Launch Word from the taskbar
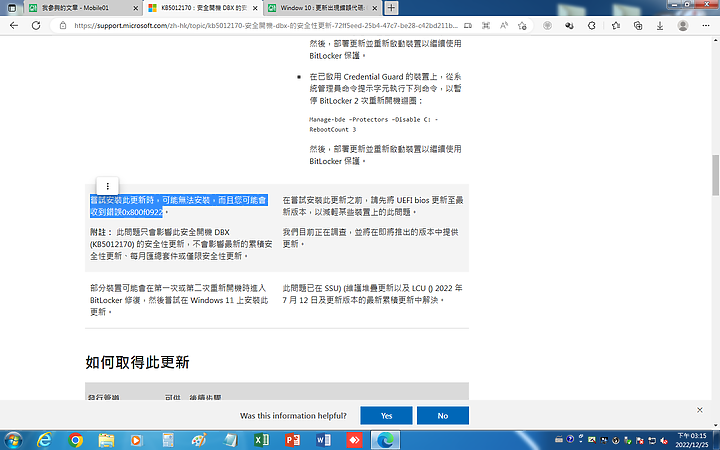The width and height of the screenshot is (720, 450). pos(323,440)
